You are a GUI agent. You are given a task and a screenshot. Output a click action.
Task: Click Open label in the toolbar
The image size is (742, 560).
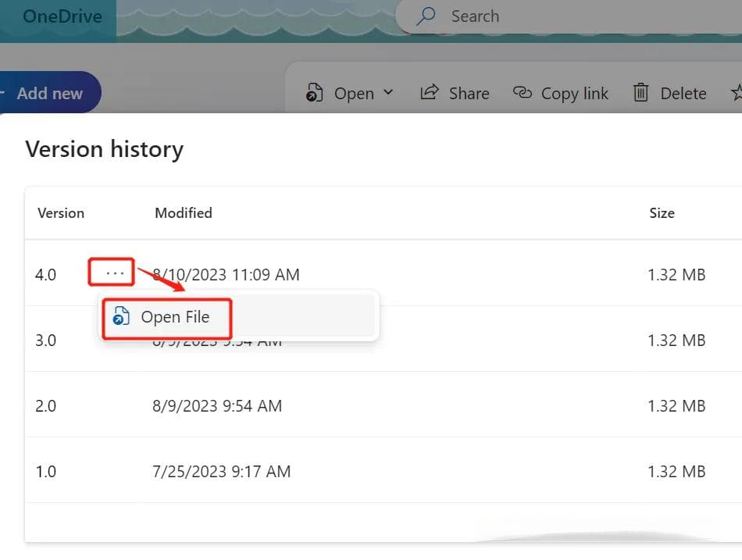354,93
